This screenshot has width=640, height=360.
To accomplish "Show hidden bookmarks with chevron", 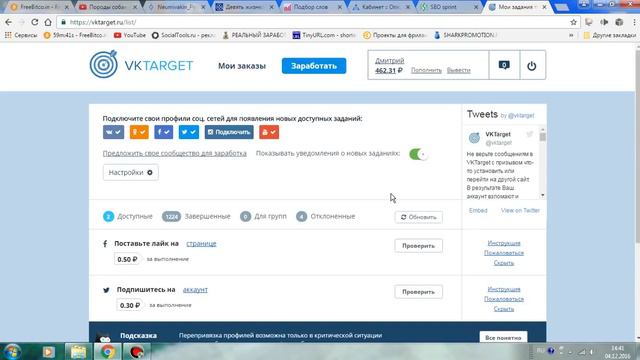I will pyautogui.click(x=571, y=35).
